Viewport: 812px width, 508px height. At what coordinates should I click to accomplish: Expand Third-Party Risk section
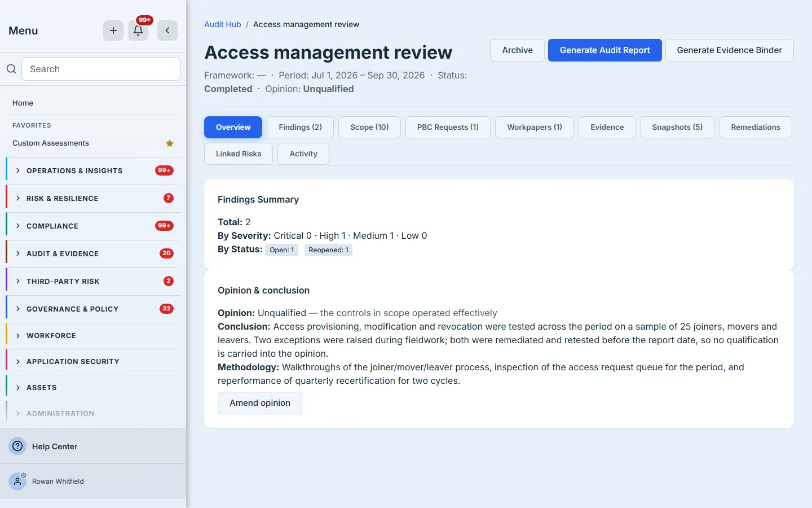point(93,281)
